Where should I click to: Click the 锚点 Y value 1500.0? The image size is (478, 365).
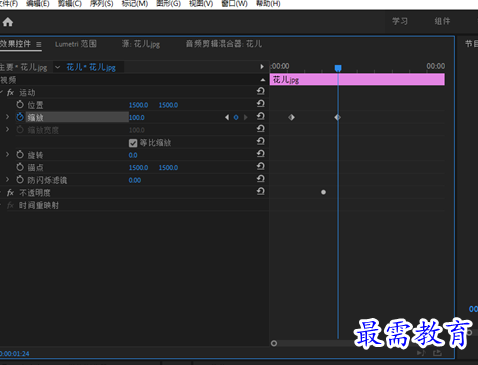168,168
